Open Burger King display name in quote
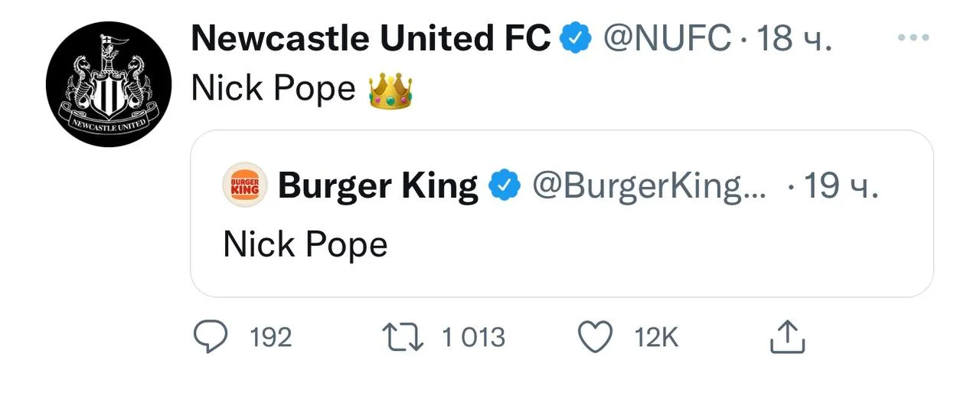This screenshot has width=980, height=393. coord(378,185)
